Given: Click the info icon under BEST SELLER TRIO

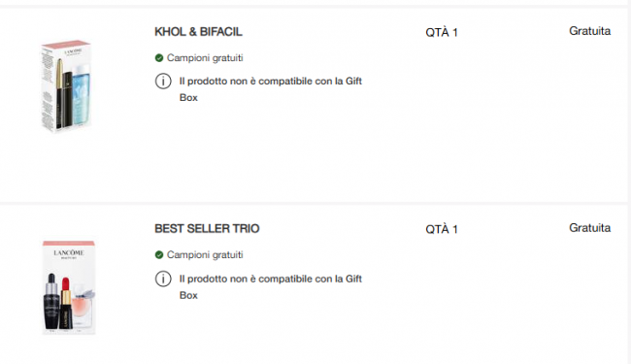Looking at the screenshot, I should [x=163, y=279].
